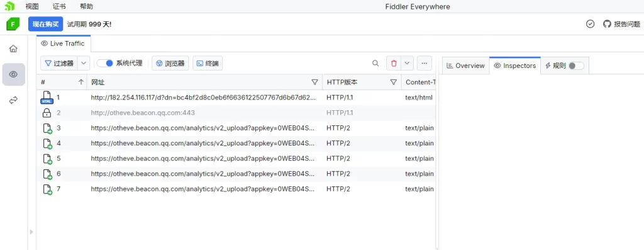Select the URL cell of row 3

click(x=204, y=128)
